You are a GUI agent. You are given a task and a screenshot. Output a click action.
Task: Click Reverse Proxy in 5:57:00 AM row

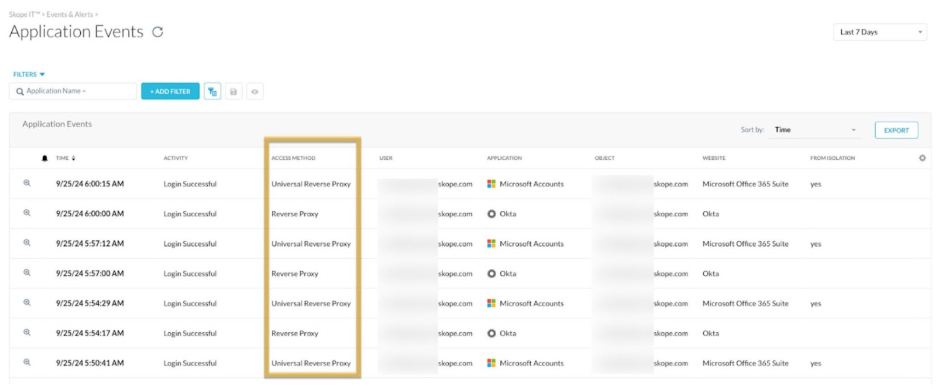tap(295, 274)
